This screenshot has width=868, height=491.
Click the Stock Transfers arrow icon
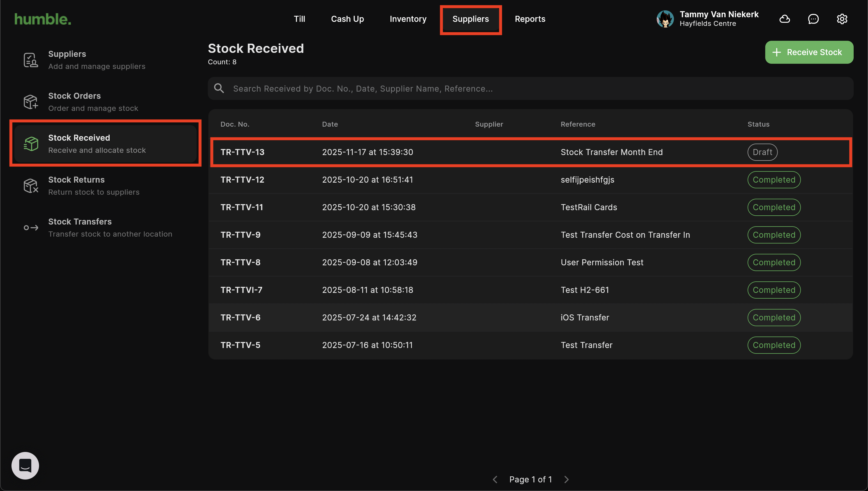pyautogui.click(x=31, y=228)
